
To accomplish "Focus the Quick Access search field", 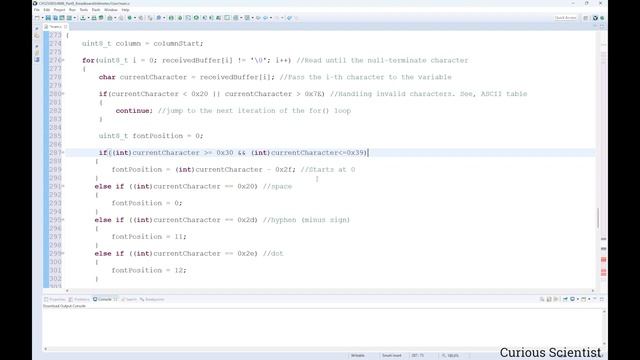I will (565, 18).
